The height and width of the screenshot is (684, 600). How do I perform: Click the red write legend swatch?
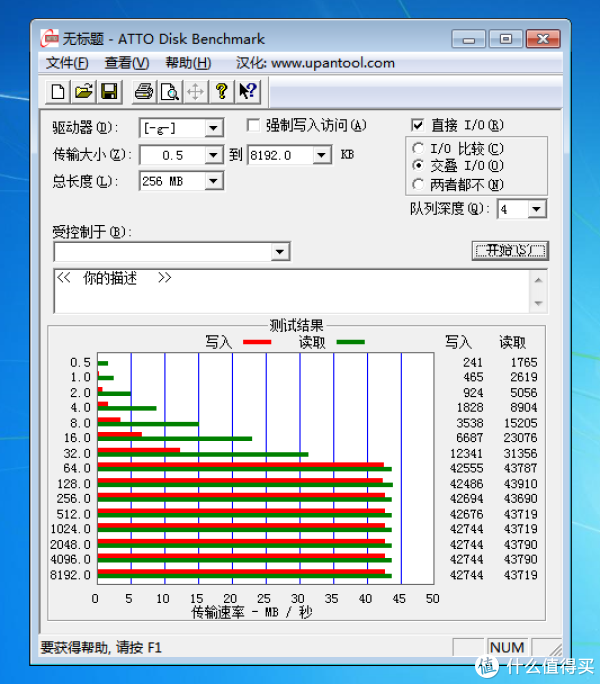[x=257, y=342]
